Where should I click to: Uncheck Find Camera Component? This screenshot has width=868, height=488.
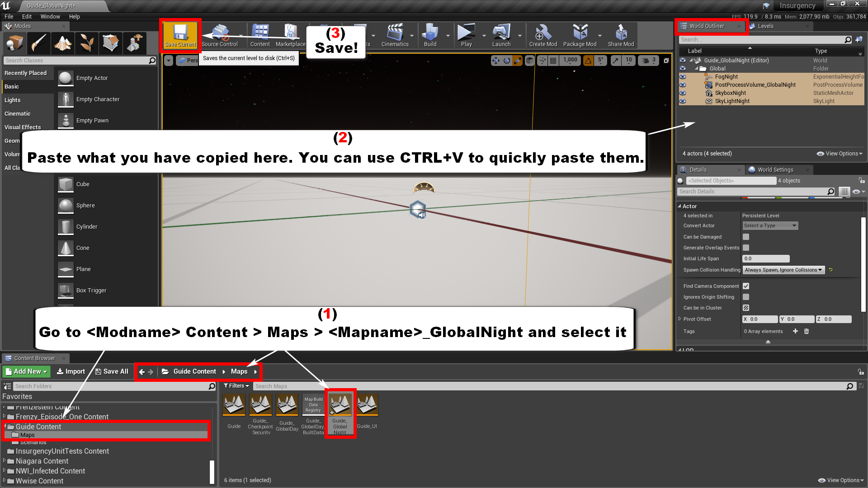click(x=746, y=286)
